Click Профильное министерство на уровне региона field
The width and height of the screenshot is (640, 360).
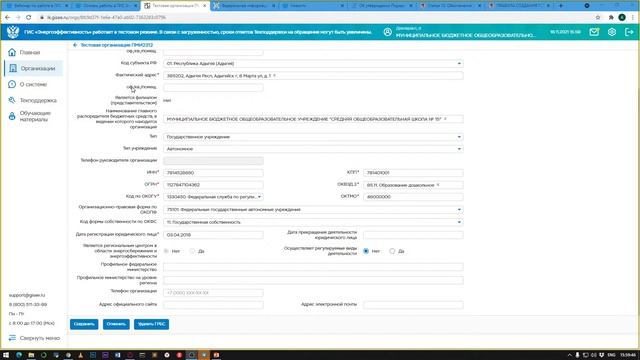pyautogui.click(x=313, y=280)
